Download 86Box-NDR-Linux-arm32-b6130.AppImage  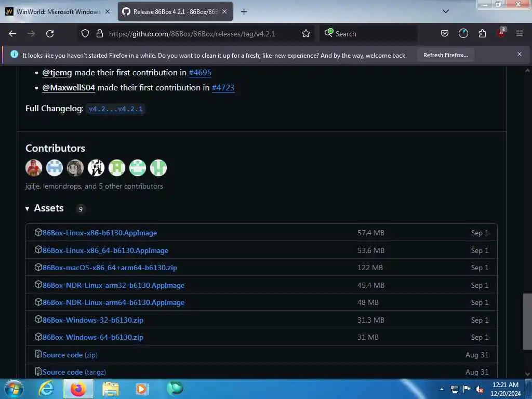[113, 285]
